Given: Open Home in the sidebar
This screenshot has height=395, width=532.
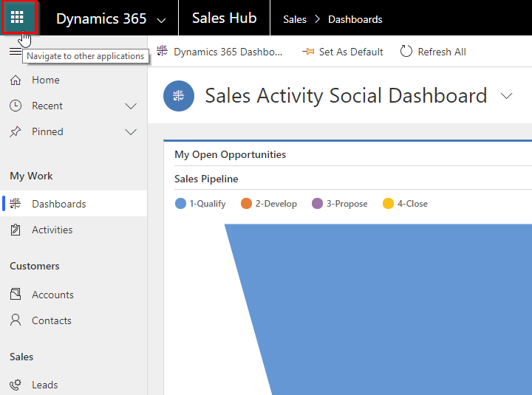Looking at the screenshot, I should coord(74,80).
